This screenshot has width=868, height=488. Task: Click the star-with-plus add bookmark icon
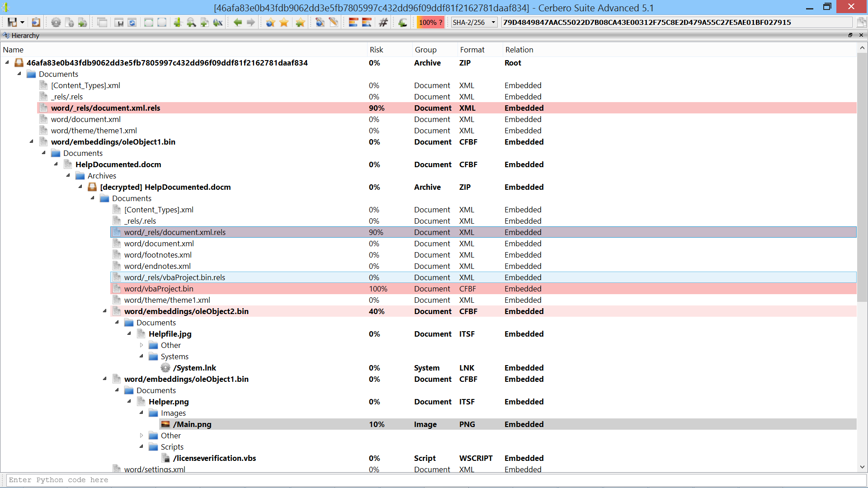tap(300, 22)
